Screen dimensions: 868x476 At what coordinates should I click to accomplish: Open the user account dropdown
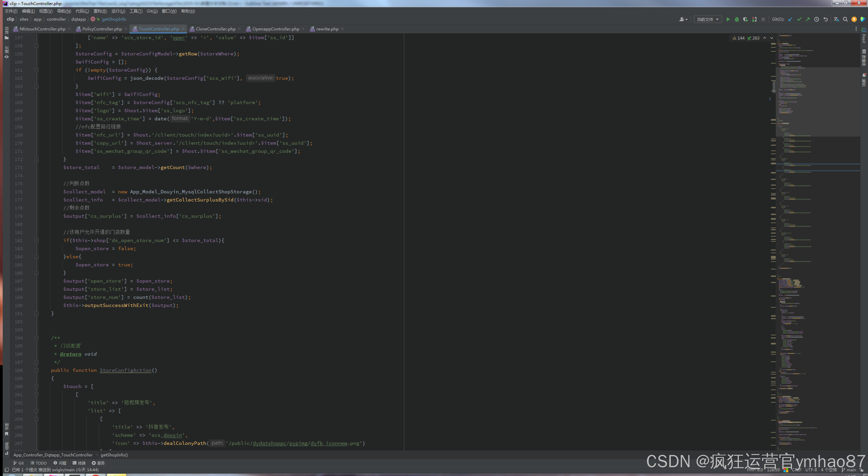click(683, 19)
